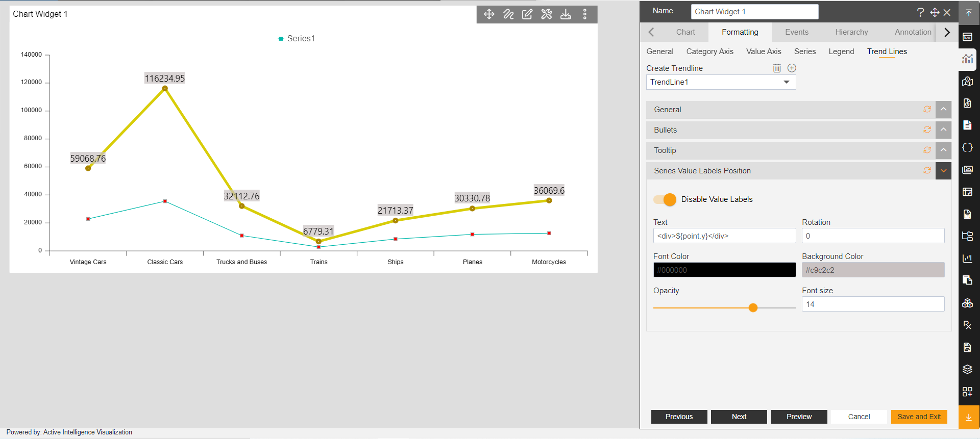This screenshot has height=439, width=980.
Task: Click the move widget crosshair icon in chart toolbar
Action: [x=489, y=14]
